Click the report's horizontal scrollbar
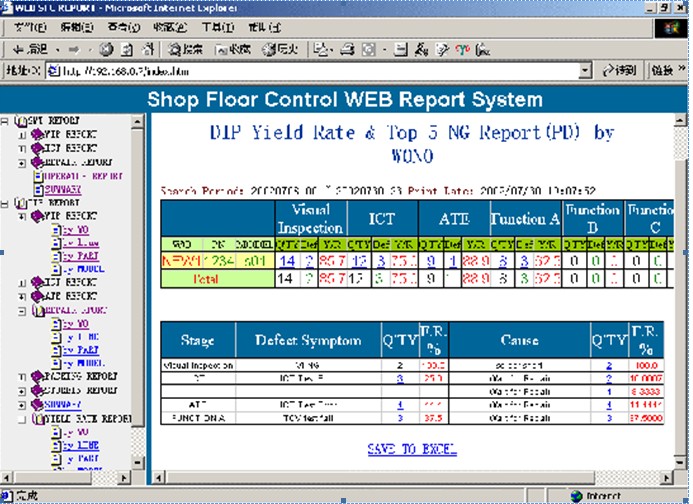Image resolution: width=693 pixels, height=504 pixels. 400,479
